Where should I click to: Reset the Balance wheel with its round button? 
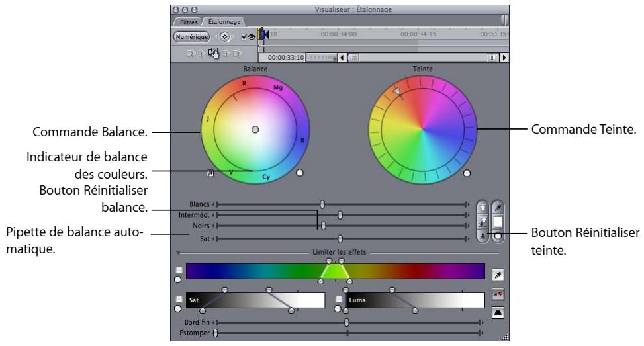[x=299, y=173]
